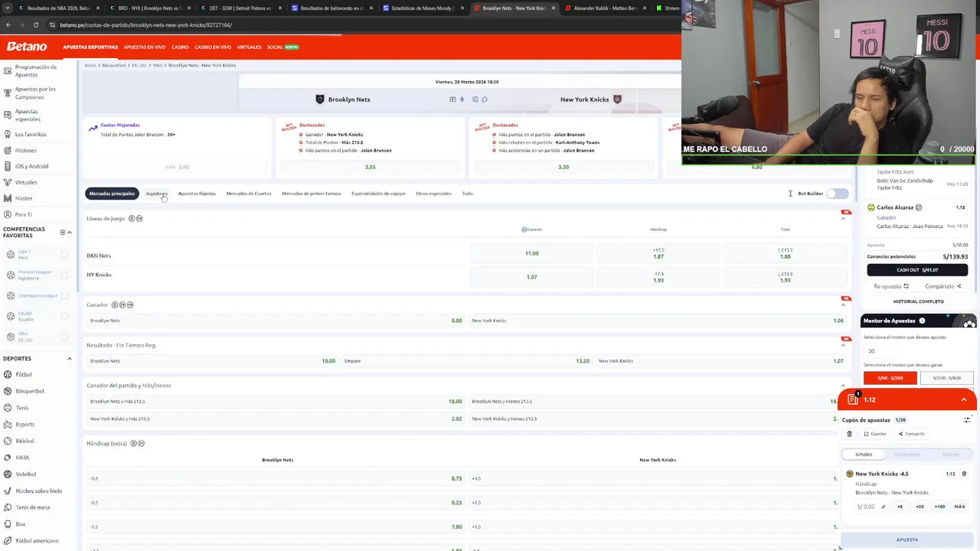Collapse Resultado - Fin Tiempo Reg. market
This screenshot has width=980, height=551.
(x=844, y=345)
